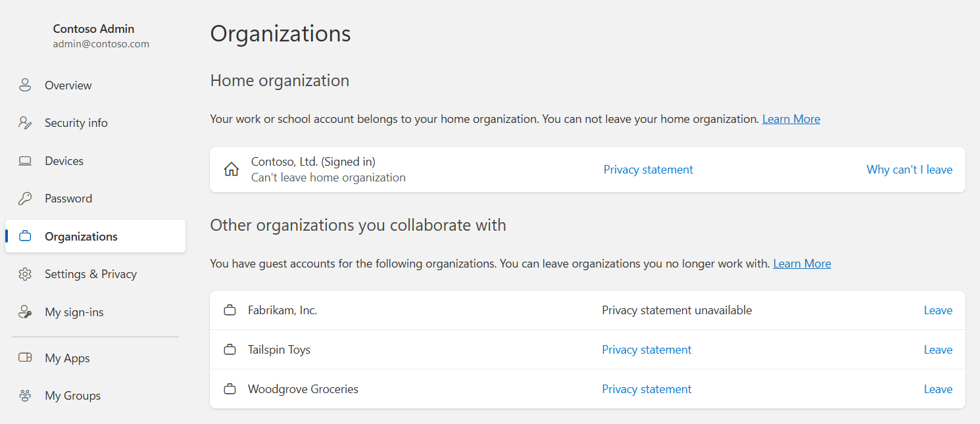Select the Overview person icon in sidebar
980x424 pixels.
[25, 85]
